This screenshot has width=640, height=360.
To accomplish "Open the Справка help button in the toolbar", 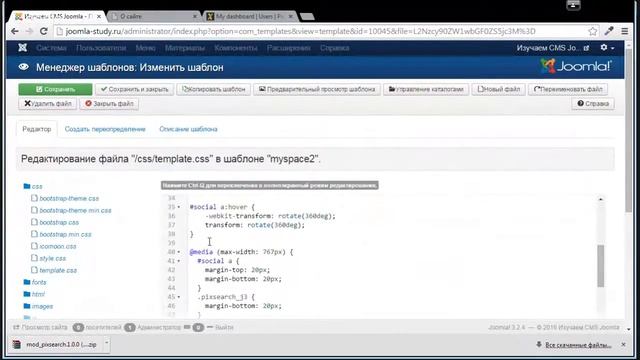I will point(593,104).
